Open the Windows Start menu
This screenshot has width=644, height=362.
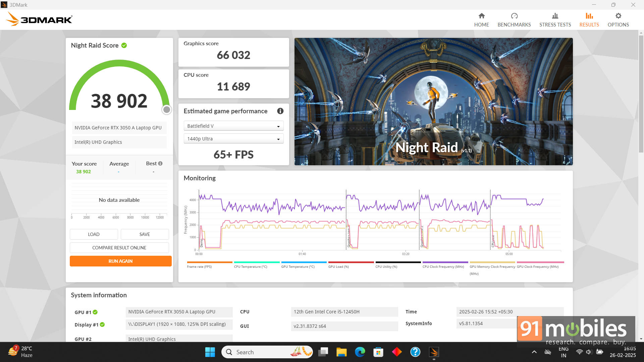point(210,352)
